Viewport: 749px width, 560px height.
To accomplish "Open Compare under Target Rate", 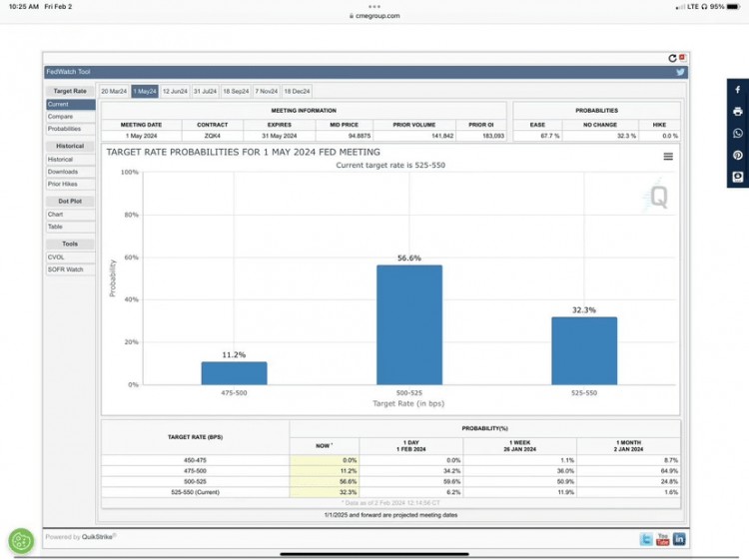I will pos(60,117).
